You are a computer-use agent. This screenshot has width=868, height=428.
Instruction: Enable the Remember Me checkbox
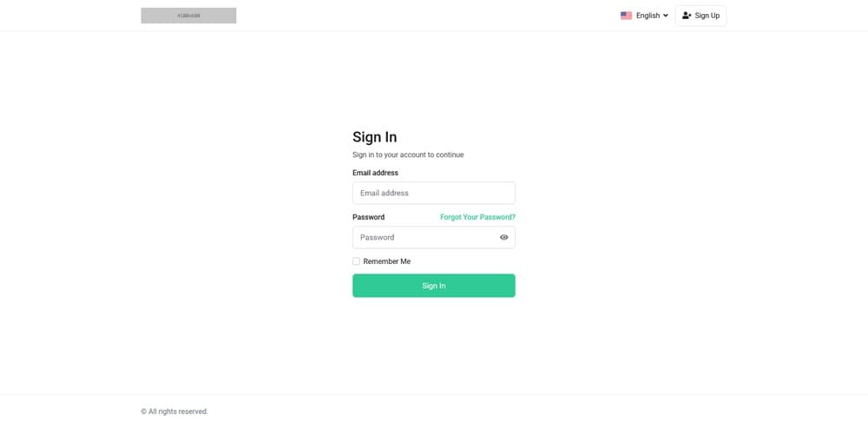pyautogui.click(x=356, y=261)
